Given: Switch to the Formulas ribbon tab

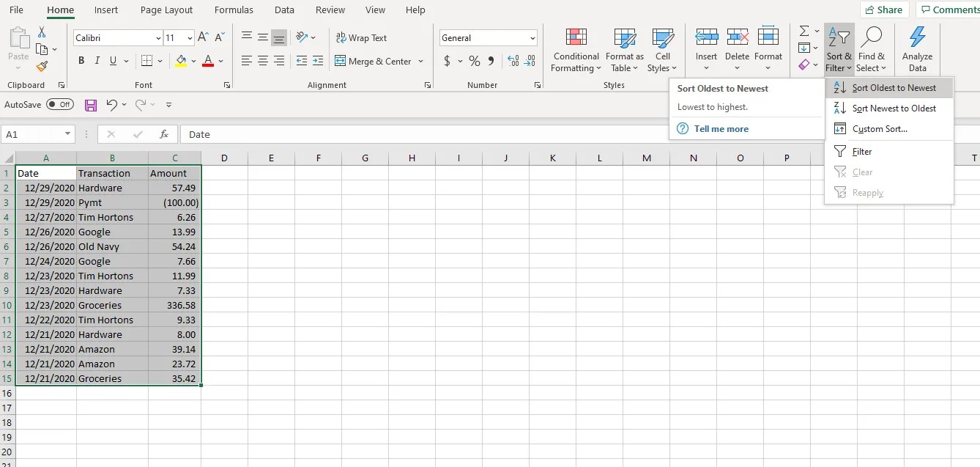Looking at the screenshot, I should coord(234,10).
